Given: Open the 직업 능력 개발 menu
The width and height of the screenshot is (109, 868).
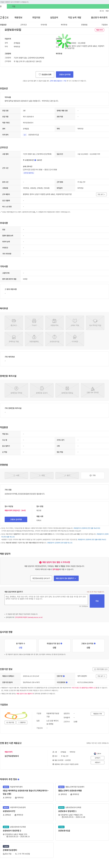Looking at the screenshot, I should tap(74, 18).
